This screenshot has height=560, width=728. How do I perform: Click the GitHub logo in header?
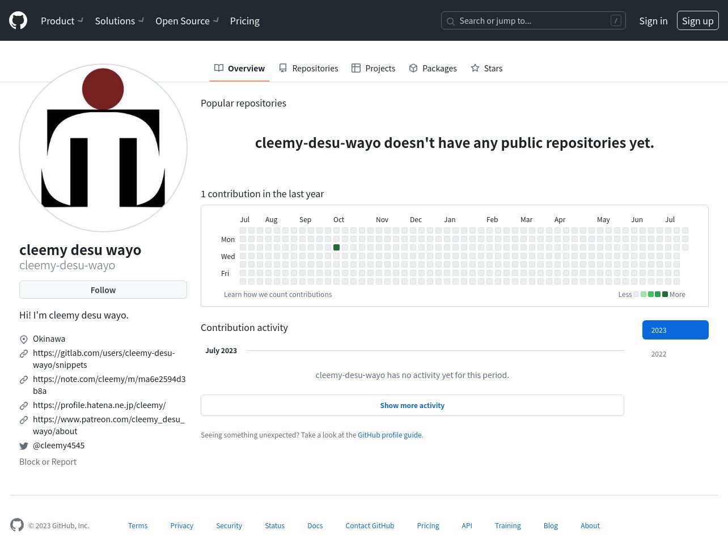(x=18, y=20)
